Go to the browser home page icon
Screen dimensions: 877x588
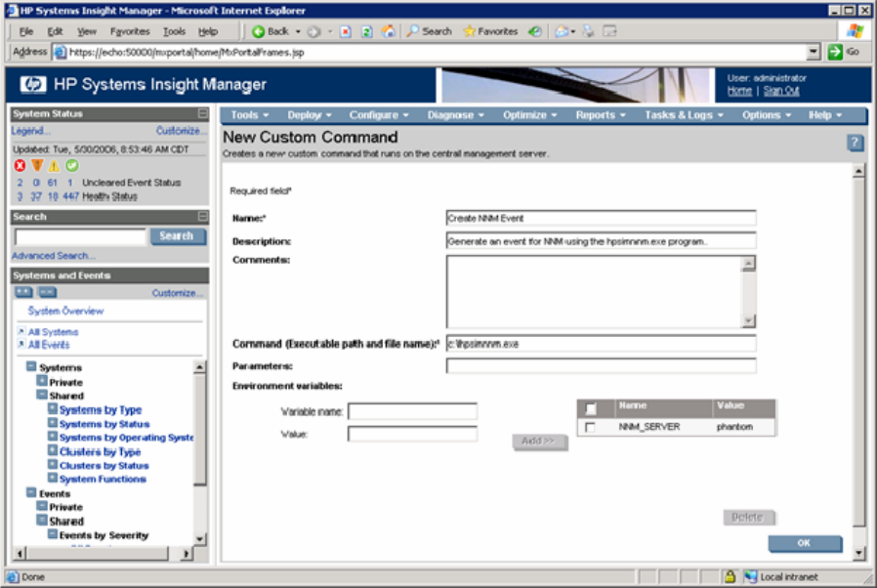[388, 31]
